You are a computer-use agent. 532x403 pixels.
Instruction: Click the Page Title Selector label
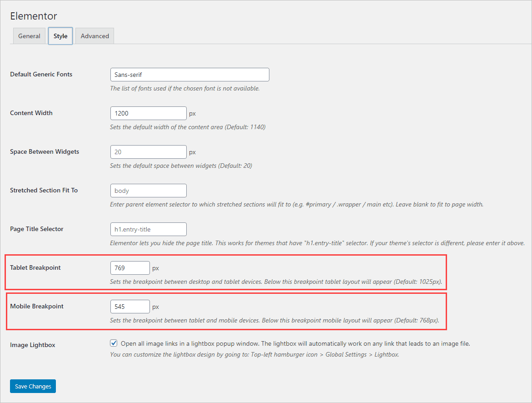pyautogui.click(x=37, y=229)
